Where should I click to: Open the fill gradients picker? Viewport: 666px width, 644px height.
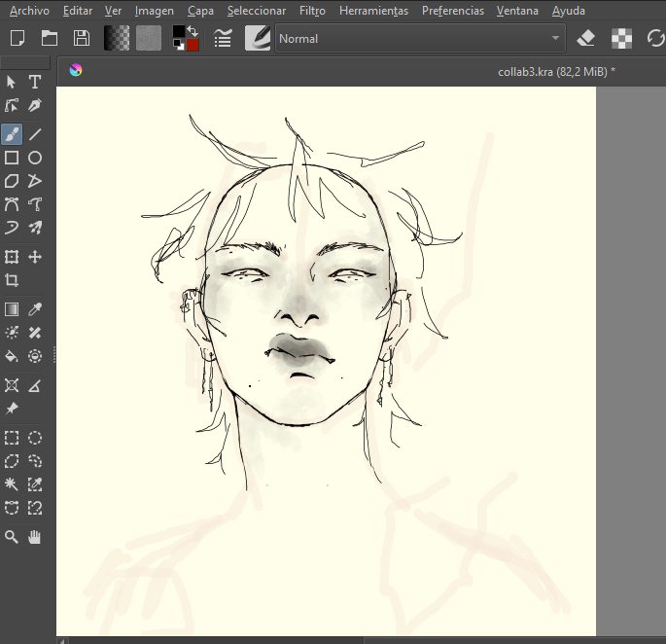(117, 38)
